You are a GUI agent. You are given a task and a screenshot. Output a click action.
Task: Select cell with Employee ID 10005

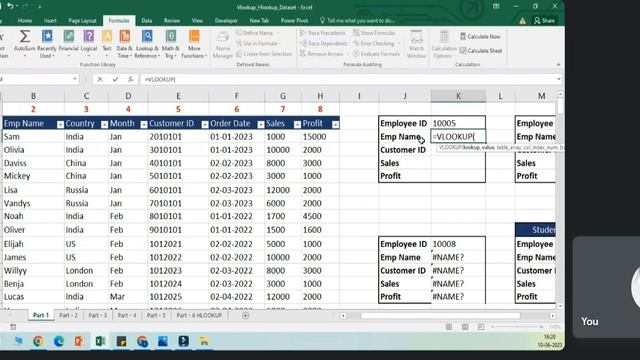coord(458,123)
